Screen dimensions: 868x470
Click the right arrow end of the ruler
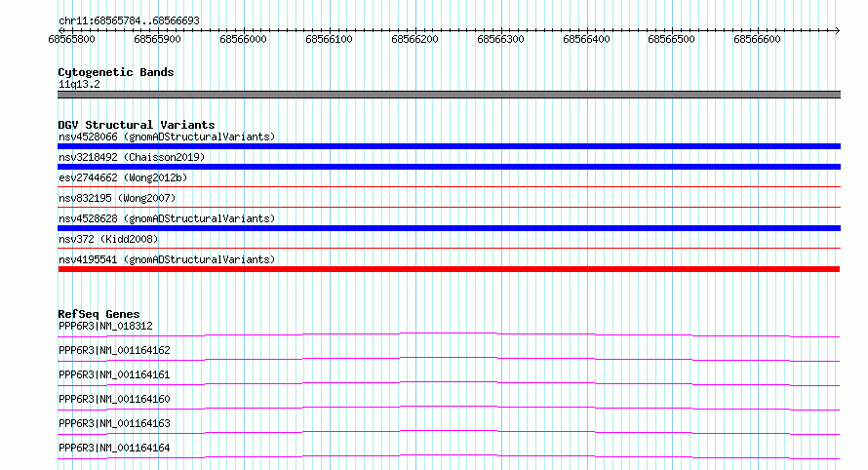837,30
